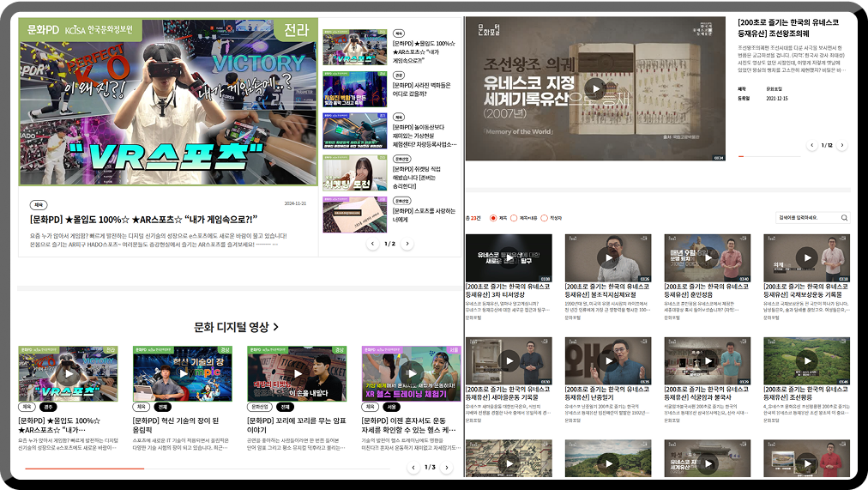Open card title 이젠 혼자서도 운동 자세를 확인할
Screen dimensions: 868x490
click(408, 426)
